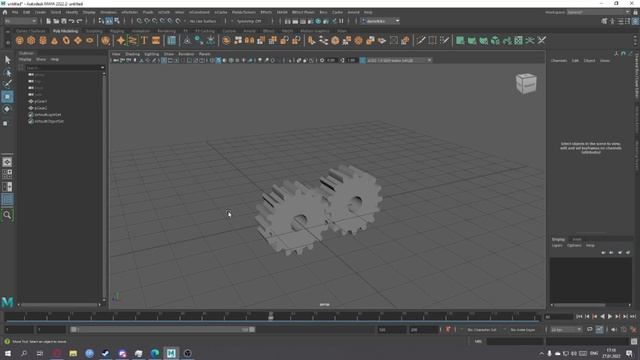Open the File menu
The width and height of the screenshot is (640, 360).
(15, 12)
